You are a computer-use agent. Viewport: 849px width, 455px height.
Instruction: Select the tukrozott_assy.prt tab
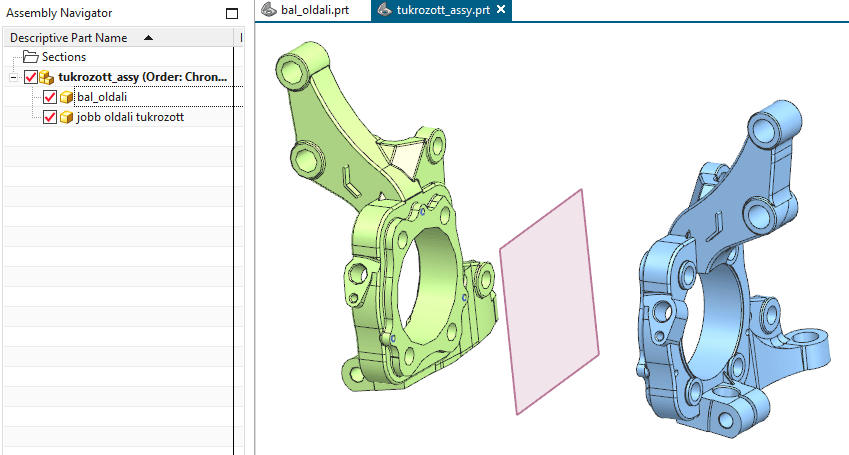click(441, 10)
